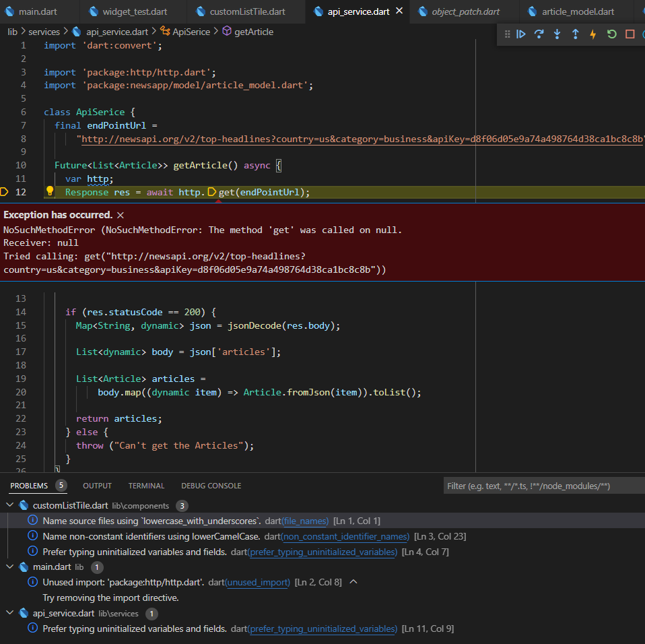Open the Debug Console tab

pos(211,486)
